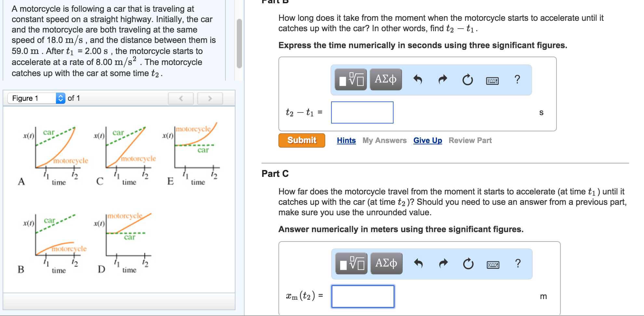644x316 pixels.
Task: Show keyboard shortcuts for Part B
Action: point(492,80)
